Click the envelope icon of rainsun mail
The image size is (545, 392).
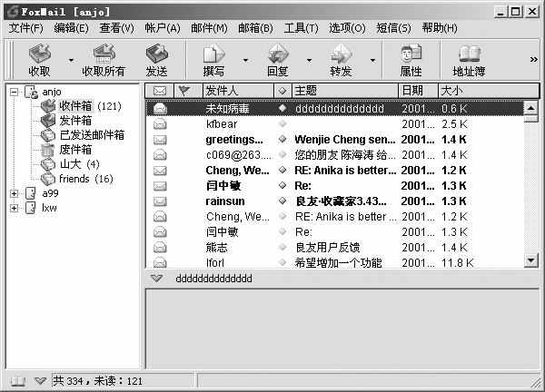tap(160, 201)
